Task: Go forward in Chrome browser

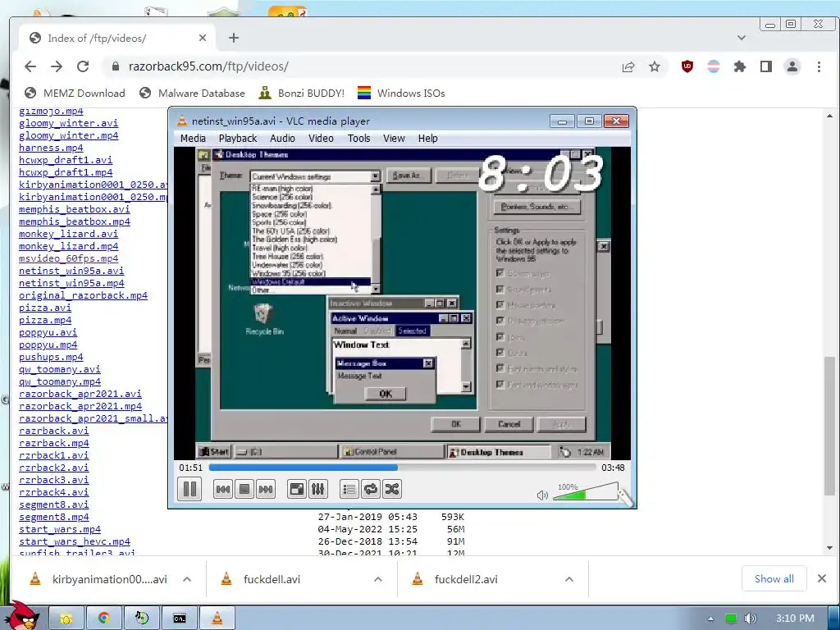Action: click(x=57, y=66)
